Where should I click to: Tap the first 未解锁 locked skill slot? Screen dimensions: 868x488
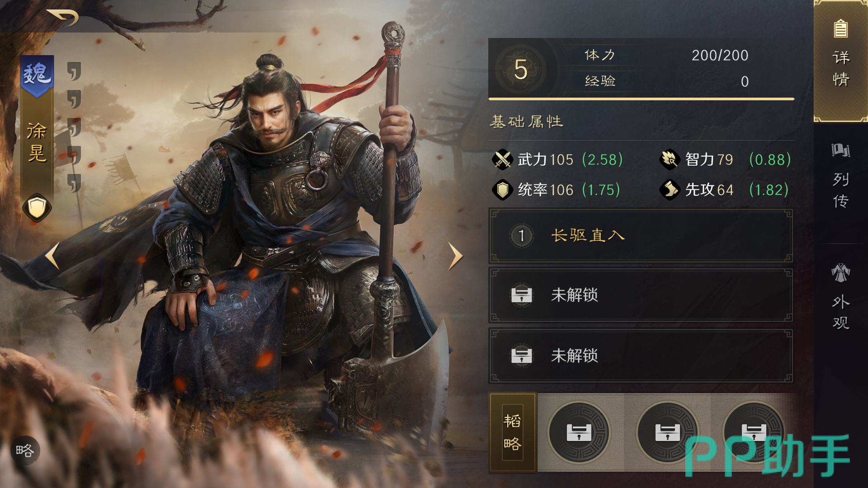[x=641, y=296]
